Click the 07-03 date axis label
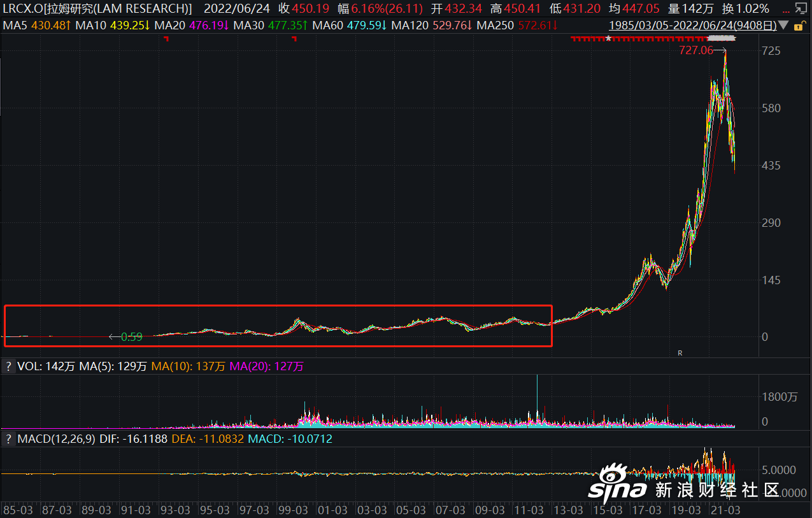The image size is (812, 518). pyautogui.click(x=451, y=510)
